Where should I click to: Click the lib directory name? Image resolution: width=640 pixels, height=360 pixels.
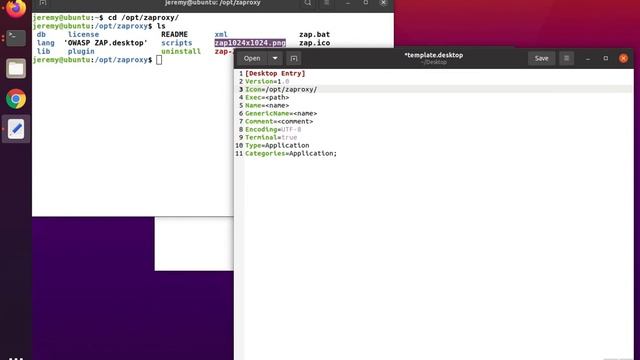coord(43,51)
